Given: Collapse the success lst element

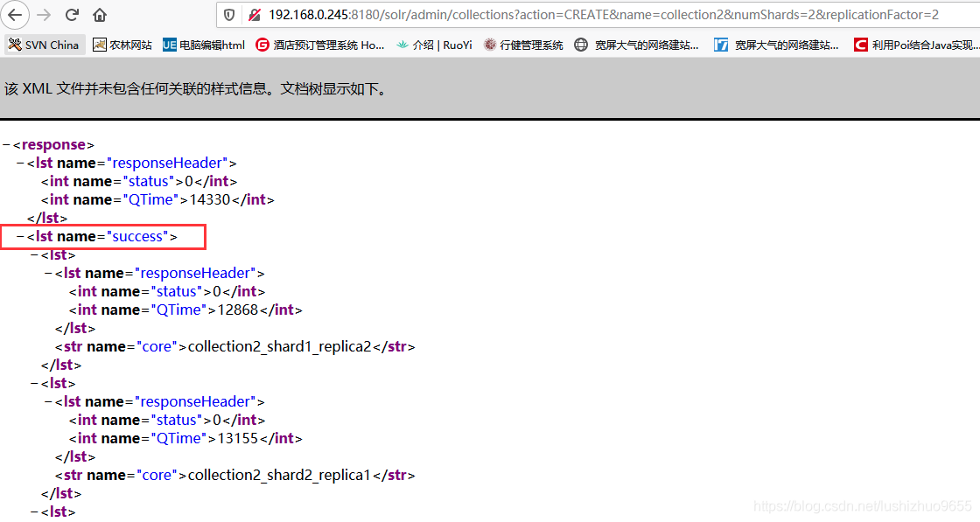Looking at the screenshot, I should [x=18, y=236].
